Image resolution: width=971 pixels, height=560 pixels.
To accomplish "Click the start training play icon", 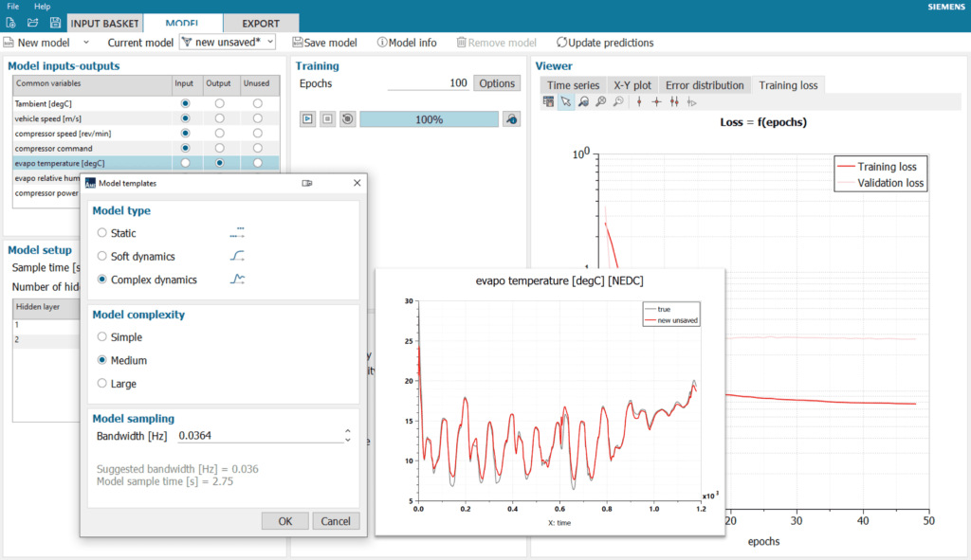I will pos(307,119).
